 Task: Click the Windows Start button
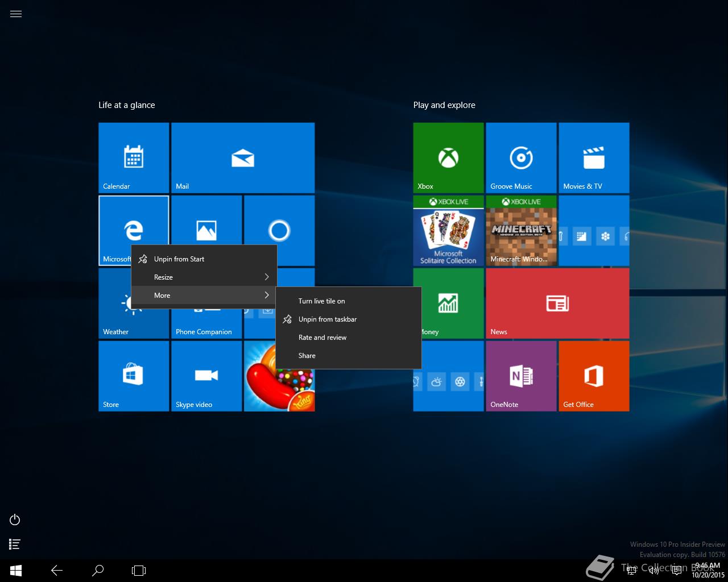16,571
